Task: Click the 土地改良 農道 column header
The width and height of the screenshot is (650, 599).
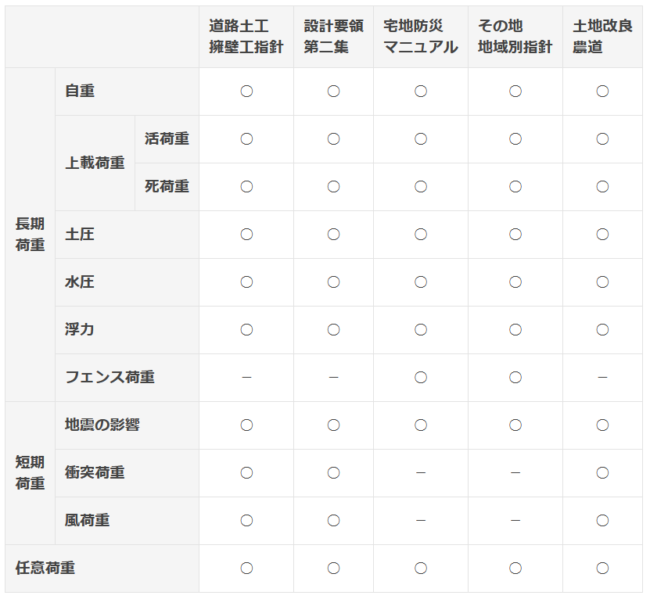Action: click(x=602, y=36)
